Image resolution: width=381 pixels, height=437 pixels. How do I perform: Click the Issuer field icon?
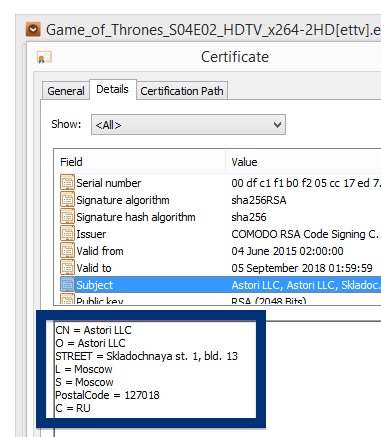[67, 234]
